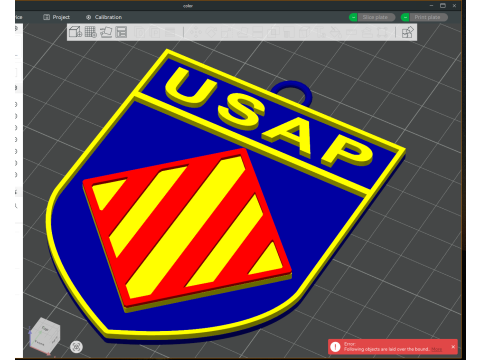Click the Print plate button

[x=428, y=17]
